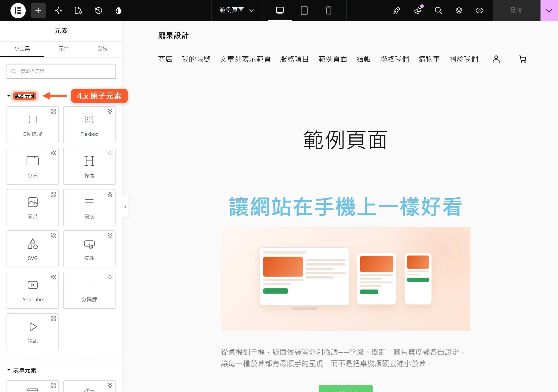
Task: Select the 讓網站在手機上一樣好看 heading
Action: click(345, 207)
